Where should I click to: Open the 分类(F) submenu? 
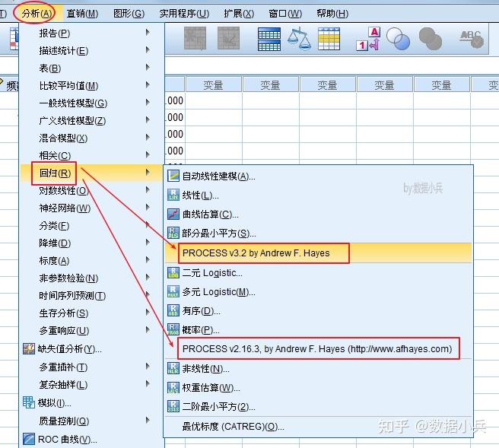point(91,226)
